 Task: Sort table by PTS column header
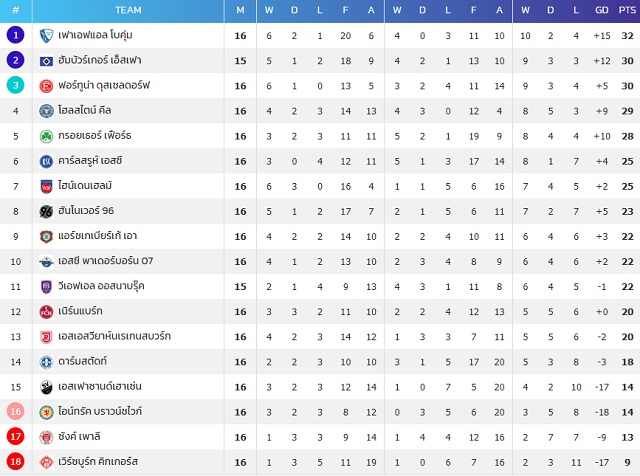click(x=627, y=10)
